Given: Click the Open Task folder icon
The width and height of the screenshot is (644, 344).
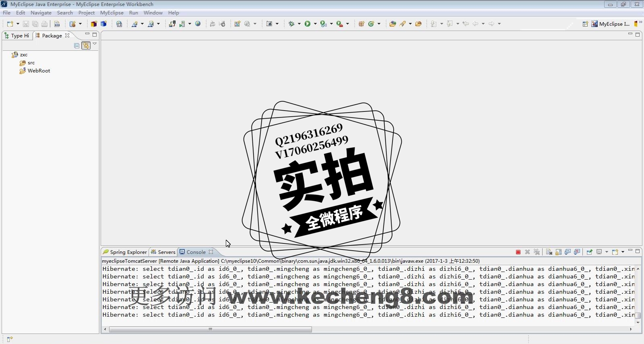Looking at the screenshot, I should point(419,24).
